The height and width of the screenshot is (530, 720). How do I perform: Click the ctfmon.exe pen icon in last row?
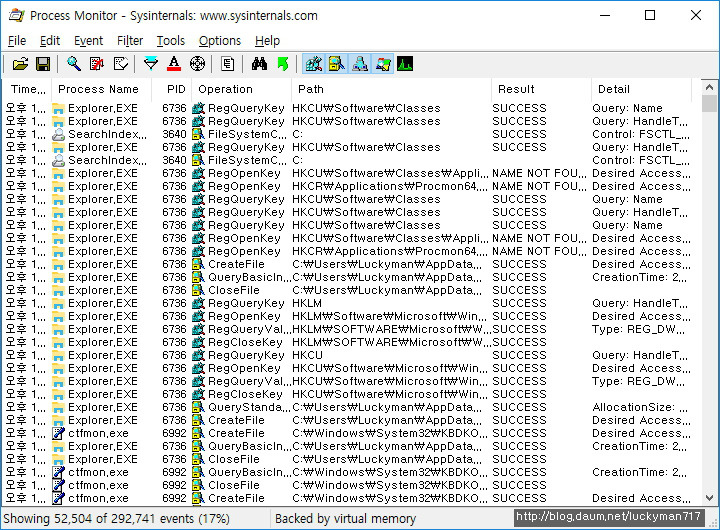coord(58,498)
